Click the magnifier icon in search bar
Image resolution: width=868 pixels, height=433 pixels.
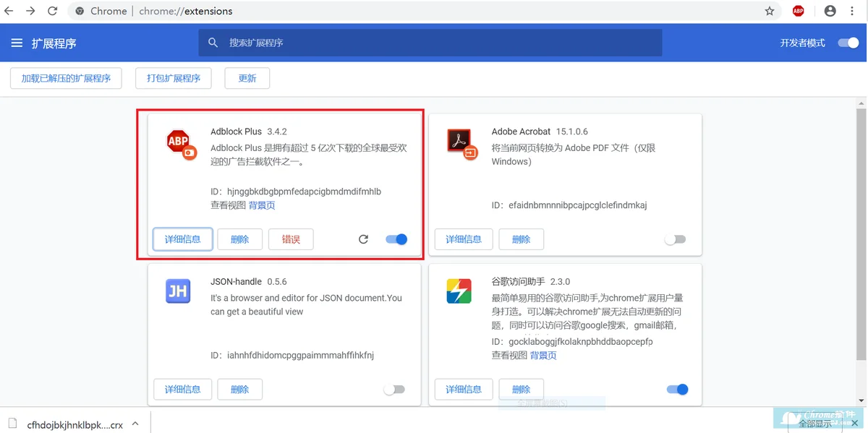[x=213, y=43]
